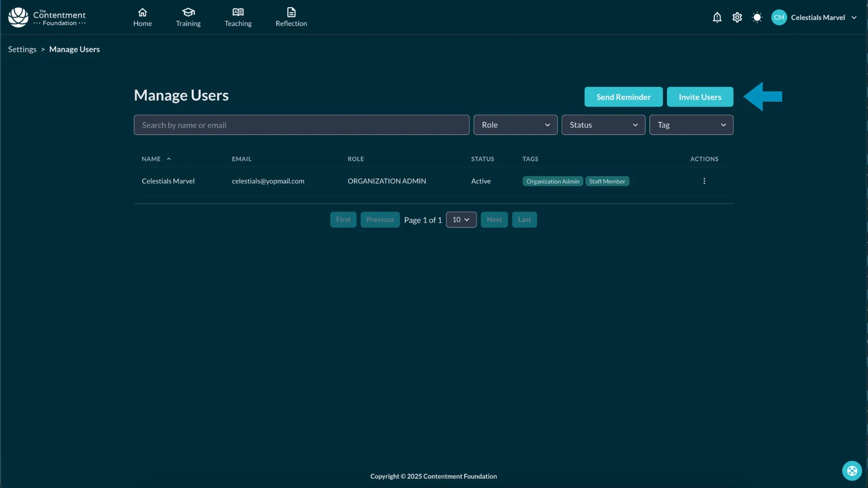Click the Manage Users breadcrumb
The image size is (868, 488).
click(x=75, y=49)
